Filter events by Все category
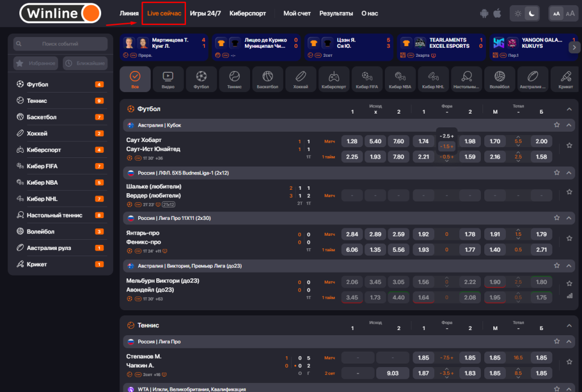Image resolution: width=582 pixels, height=392 pixels. click(x=135, y=80)
